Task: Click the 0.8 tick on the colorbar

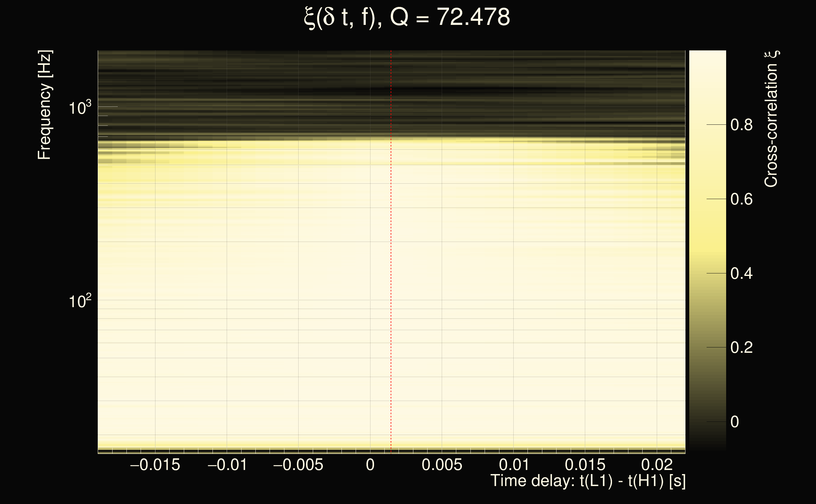Action: coord(741,125)
